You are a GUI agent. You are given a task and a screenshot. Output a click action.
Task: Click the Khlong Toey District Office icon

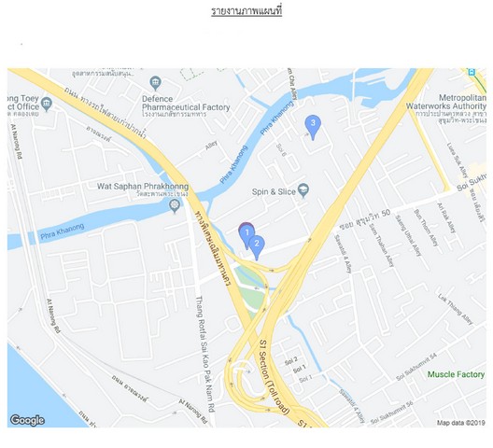coord(47,104)
